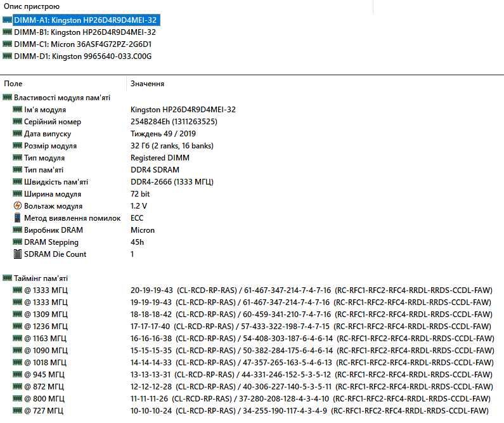The height and width of the screenshot is (423, 504).
Task: Select timing values '16-16-16-38' at 1163 МГЦ
Action: 151,339
